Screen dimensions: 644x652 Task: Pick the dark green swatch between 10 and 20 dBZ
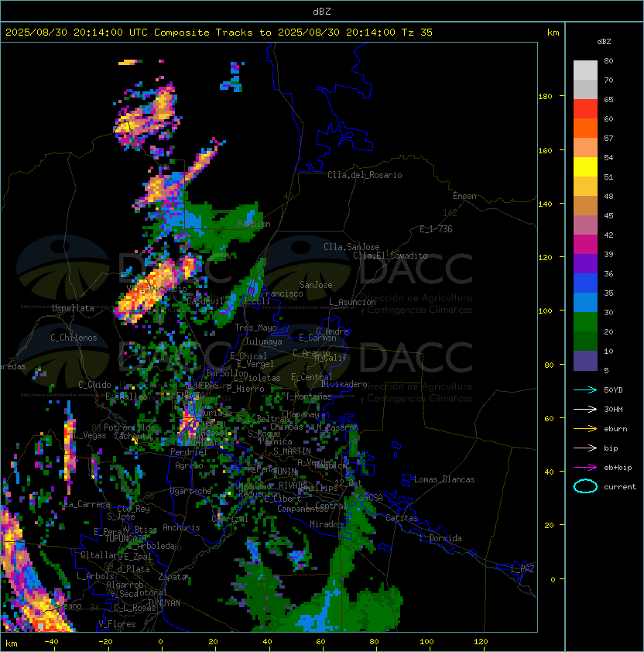click(585, 341)
